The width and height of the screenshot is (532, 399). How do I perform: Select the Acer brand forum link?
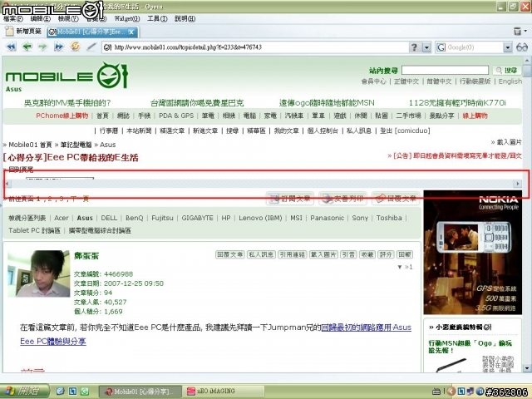(x=62, y=218)
